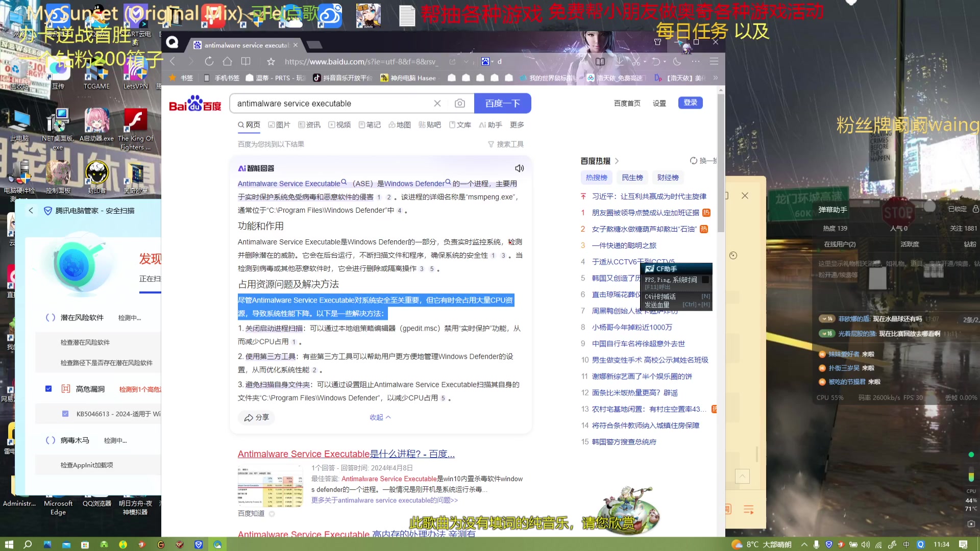Refresh the hot search list with 换一换
980x551 pixels.
(703, 161)
